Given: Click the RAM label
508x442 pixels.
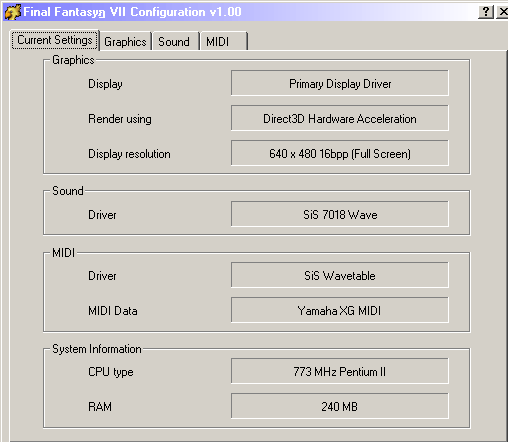Looking at the screenshot, I should pos(100,407).
